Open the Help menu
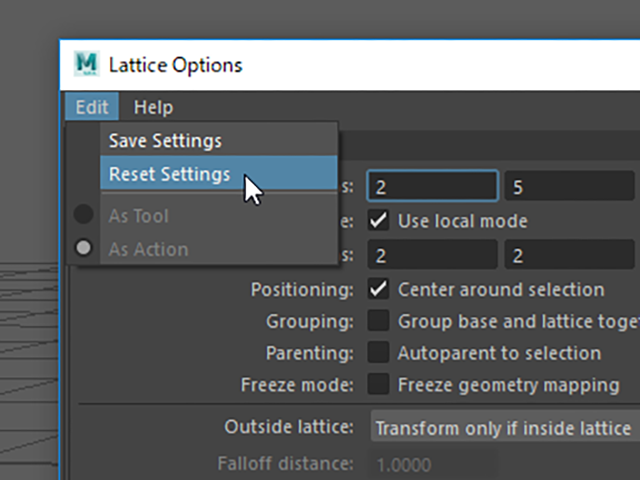This screenshot has height=480, width=640. 153,107
